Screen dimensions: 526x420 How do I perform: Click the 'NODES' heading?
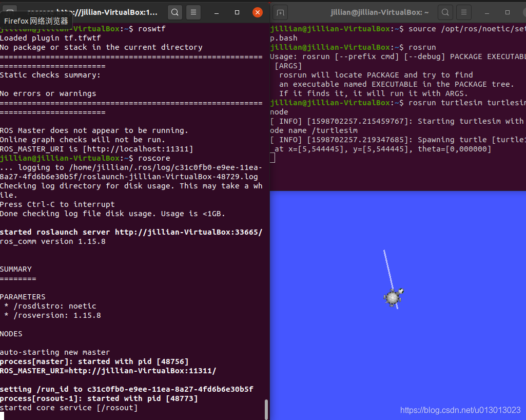(x=11, y=334)
